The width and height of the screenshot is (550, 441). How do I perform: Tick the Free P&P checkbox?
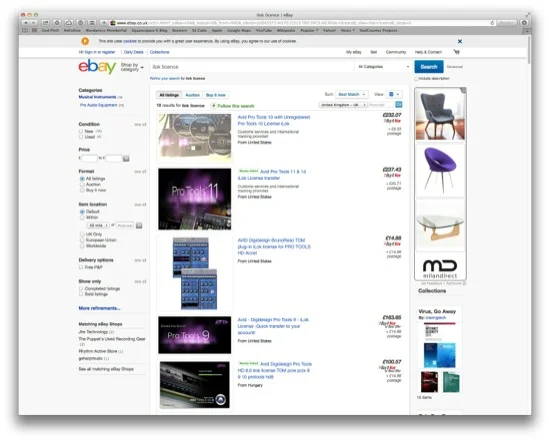[81, 267]
